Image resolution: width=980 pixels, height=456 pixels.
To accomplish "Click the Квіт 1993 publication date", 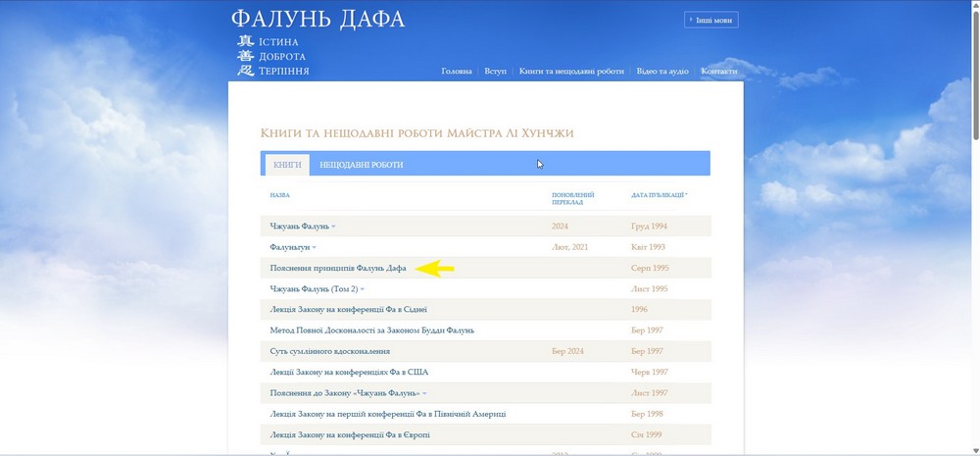I will coord(648,247).
